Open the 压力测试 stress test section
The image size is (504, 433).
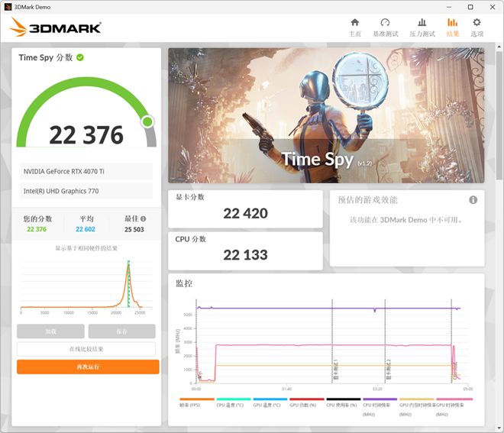pos(422,27)
